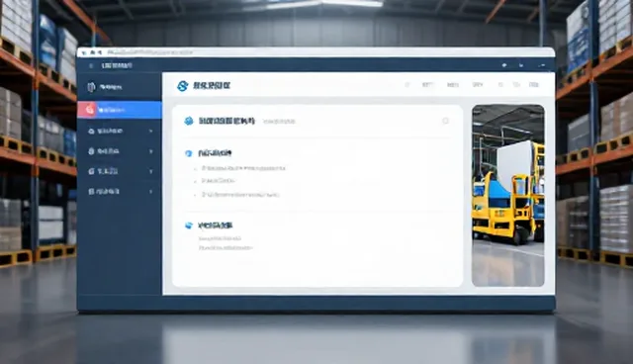Viewport: 633px width, 364px height.
Task: Click first of three icons at dark bar's right end
Action: tap(504, 65)
